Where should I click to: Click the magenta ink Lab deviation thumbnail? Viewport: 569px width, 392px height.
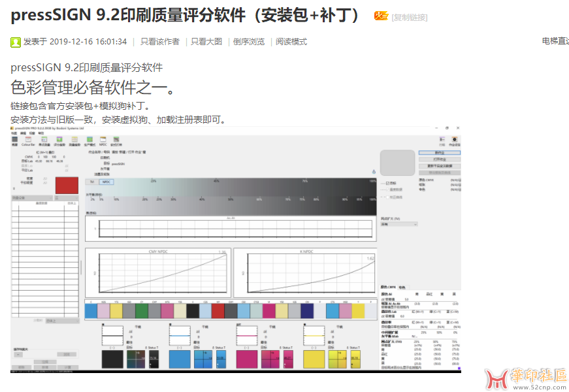pyautogui.click(x=270, y=359)
